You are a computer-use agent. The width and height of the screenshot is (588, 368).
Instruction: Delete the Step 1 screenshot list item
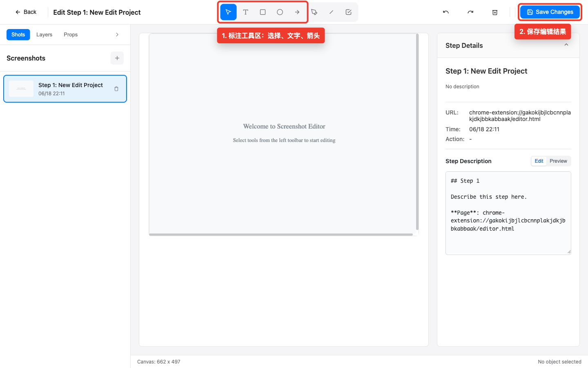click(x=116, y=89)
